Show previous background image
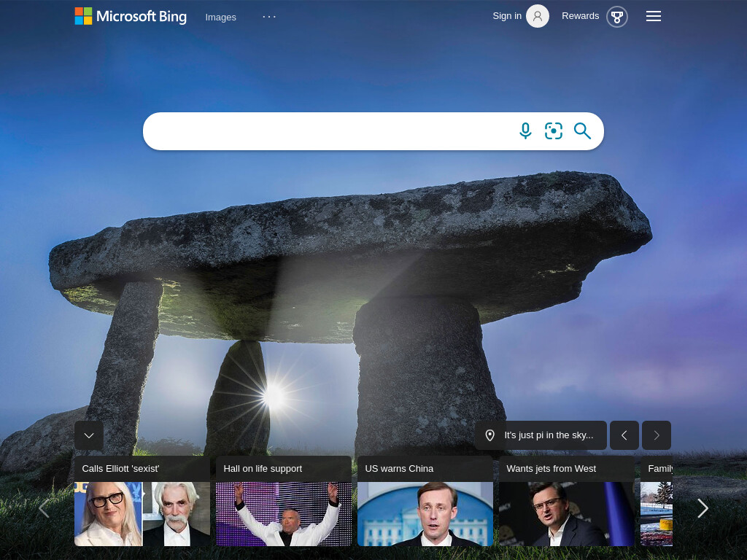This screenshot has height=560, width=747. coord(624,435)
